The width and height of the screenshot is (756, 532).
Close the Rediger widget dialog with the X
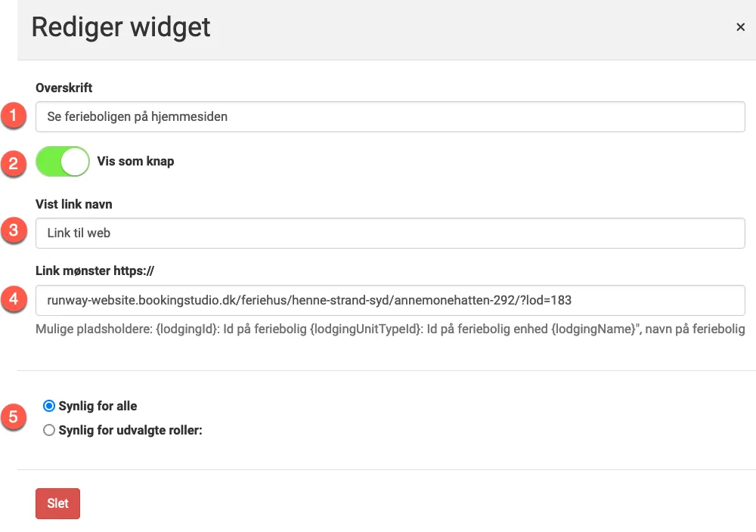[x=739, y=27]
